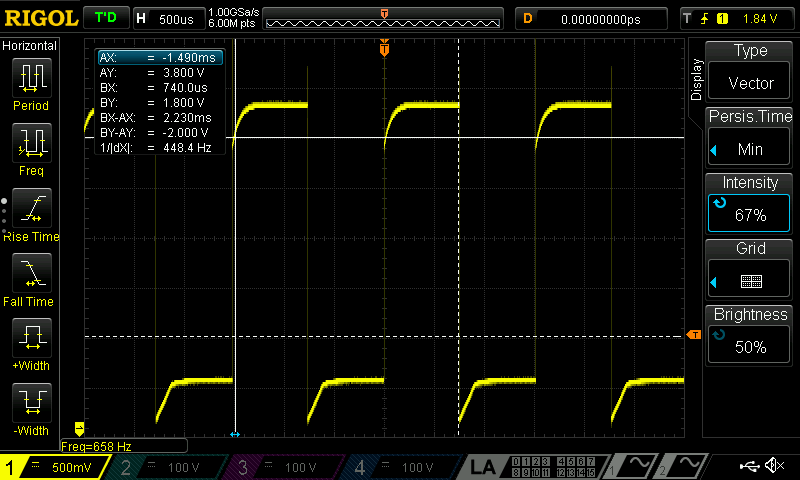Screen dimensions: 800x480
Task: Click the BX-AX = 2.230ms row
Action: [160, 118]
